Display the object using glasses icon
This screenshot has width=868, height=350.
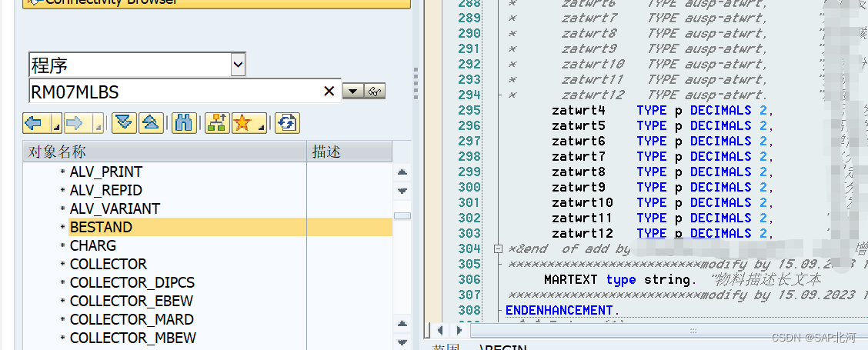[376, 92]
